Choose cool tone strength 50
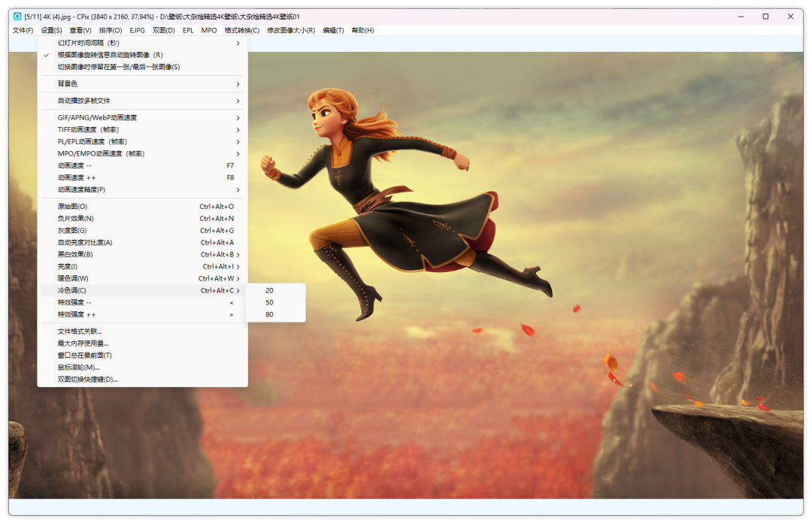 coord(270,302)
